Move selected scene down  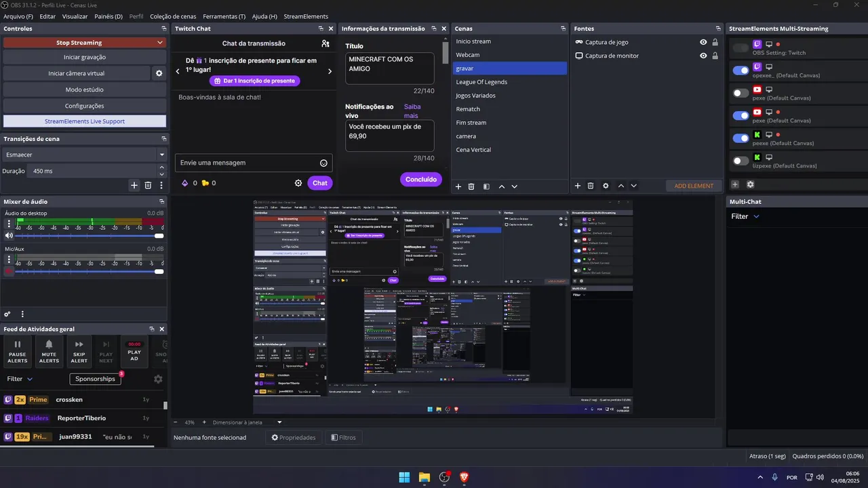(515, 186)
